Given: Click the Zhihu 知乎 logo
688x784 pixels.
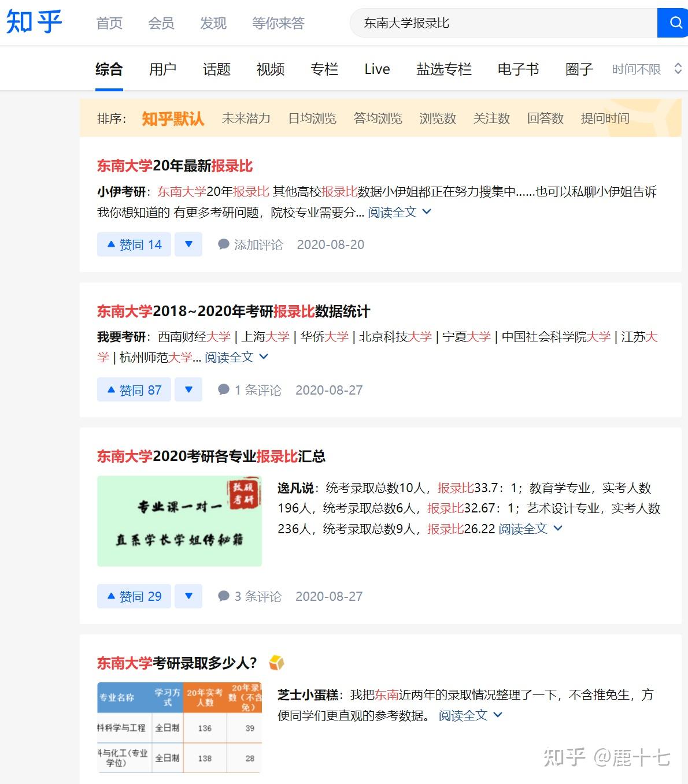Looking at the screenshot, I should click(x=34, y=23).
